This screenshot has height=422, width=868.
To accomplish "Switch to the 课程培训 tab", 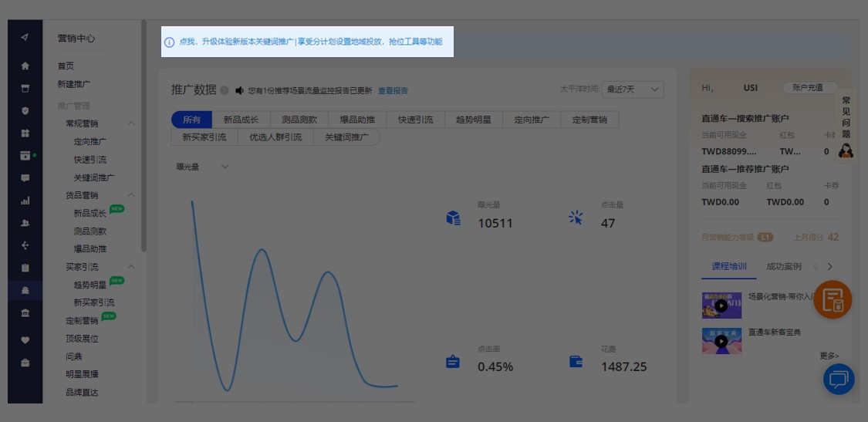I will point(729,266).
